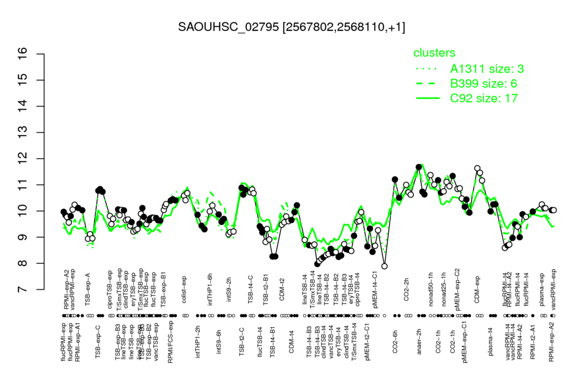Click the 'intTHP1-2h' axis label
Viewport: 588px width, 368px height.
(x=198, y=341)
